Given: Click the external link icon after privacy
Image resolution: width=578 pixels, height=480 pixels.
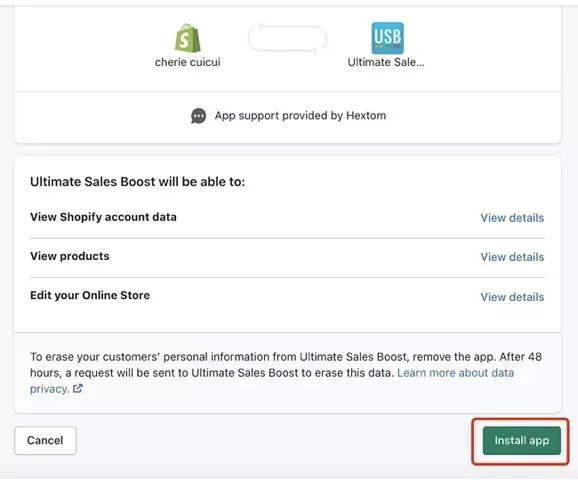Looking at the screenshot, I should coord(78,389).
